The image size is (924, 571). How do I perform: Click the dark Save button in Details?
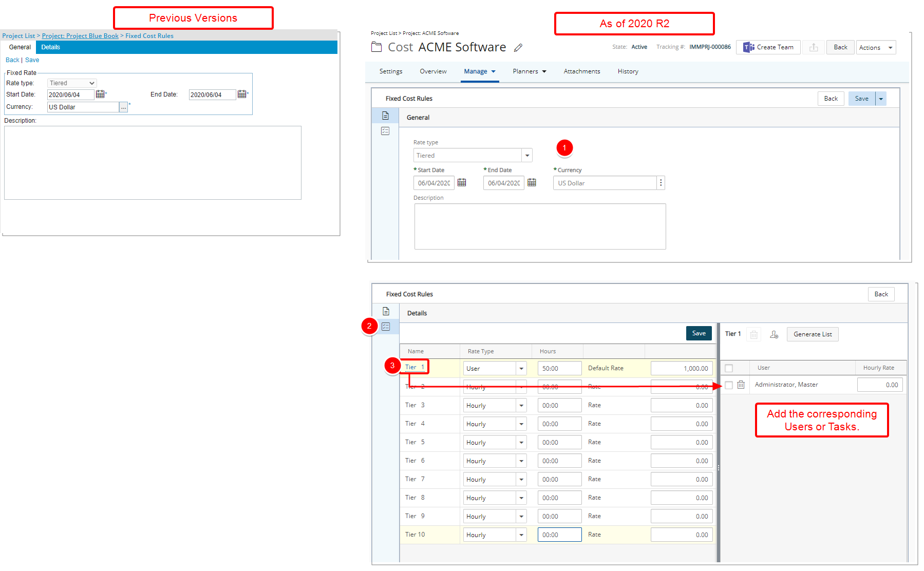(x=699, y=333)
